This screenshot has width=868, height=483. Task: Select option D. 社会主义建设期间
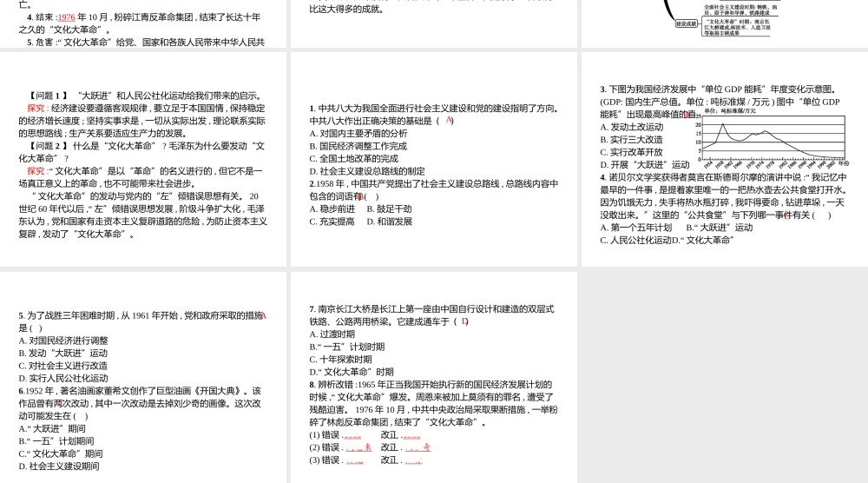coord(59,466)
